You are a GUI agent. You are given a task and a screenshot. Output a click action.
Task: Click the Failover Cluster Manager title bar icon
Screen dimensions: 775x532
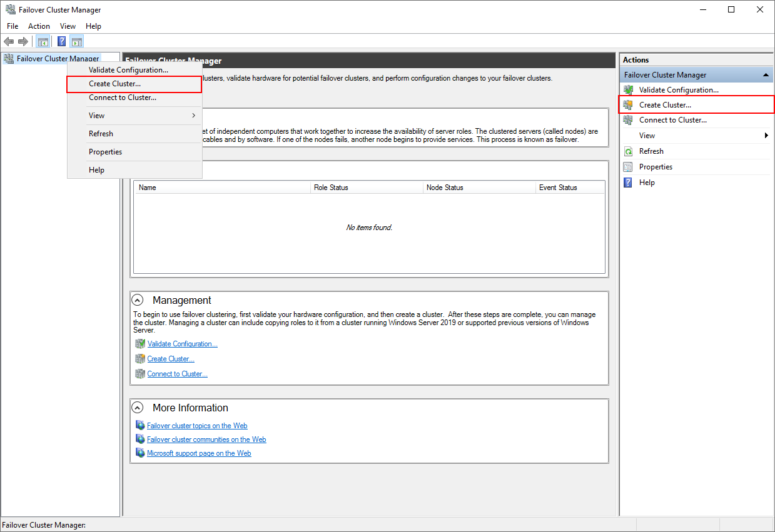click(x=11, y=10)
